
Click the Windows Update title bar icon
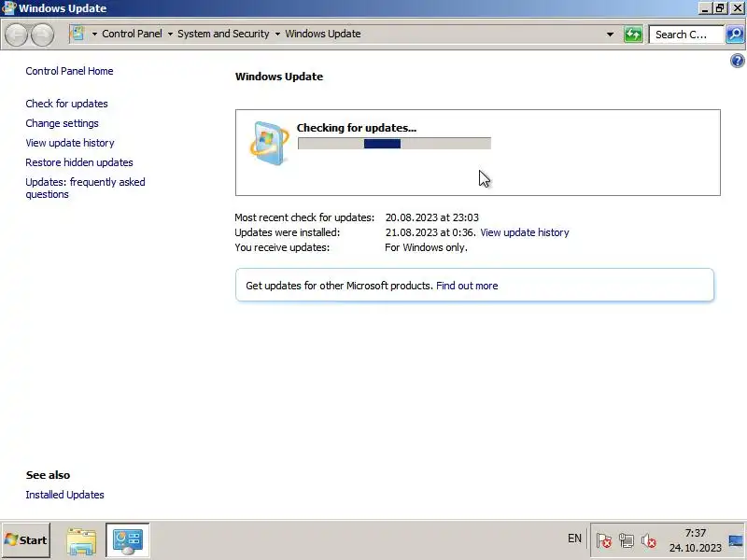tap(9, 8)
